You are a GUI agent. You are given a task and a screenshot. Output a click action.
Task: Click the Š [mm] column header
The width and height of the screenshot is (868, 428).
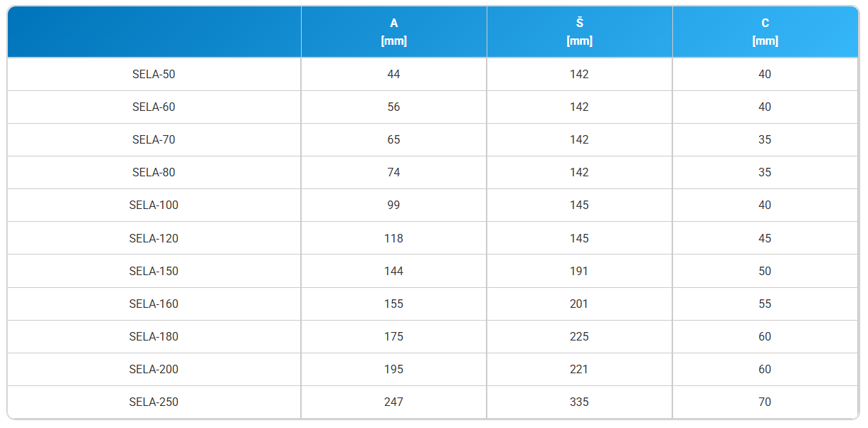coord(579,32)
